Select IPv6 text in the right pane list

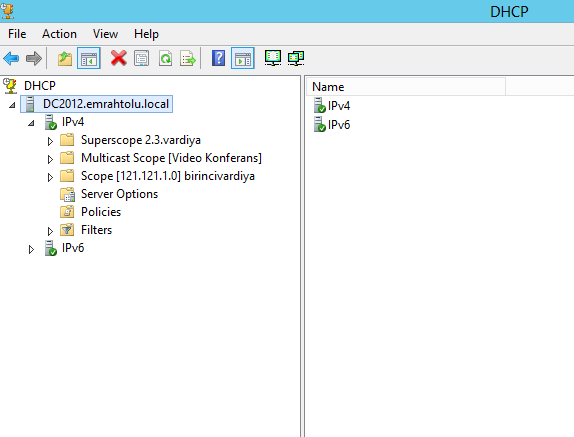tap(339, 125)
